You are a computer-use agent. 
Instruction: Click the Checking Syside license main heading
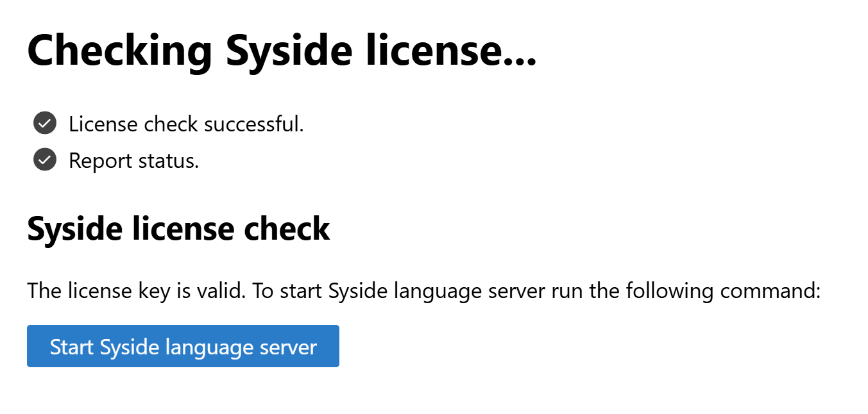(281, 50)
